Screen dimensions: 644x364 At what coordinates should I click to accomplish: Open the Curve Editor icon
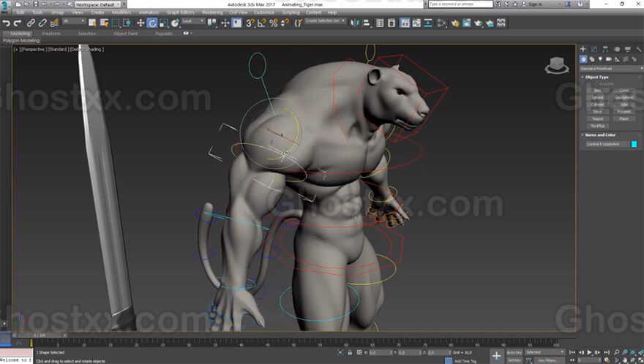(416, 23)
